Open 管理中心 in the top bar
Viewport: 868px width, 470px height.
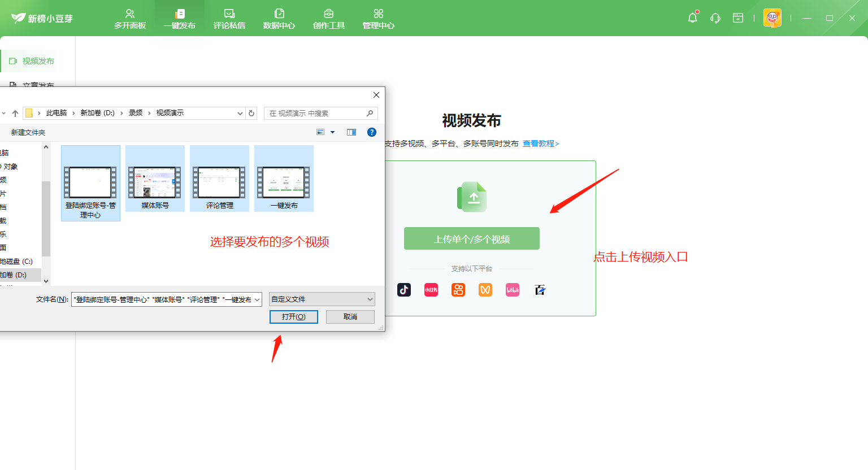click(379, 19)
